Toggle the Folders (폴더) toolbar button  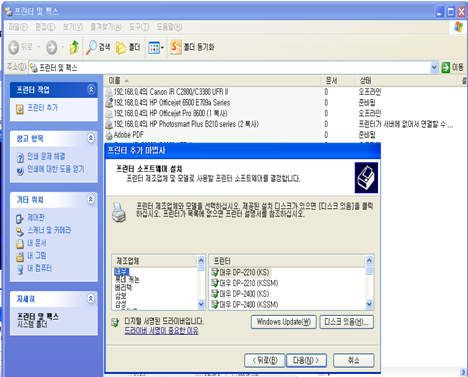coord(128,47)
